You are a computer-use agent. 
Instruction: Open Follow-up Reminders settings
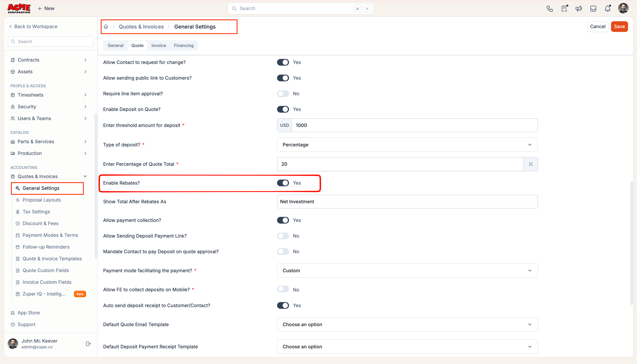46,247
